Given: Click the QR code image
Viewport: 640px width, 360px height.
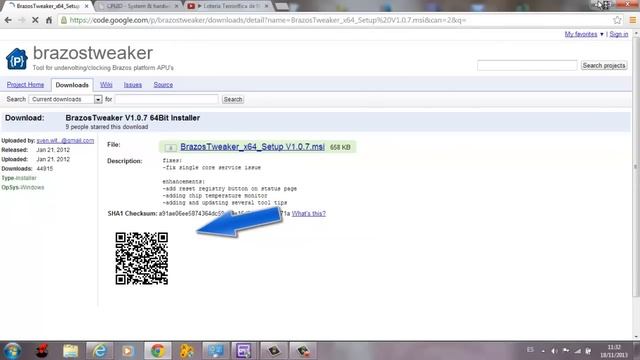Looking at the screenshot, I should point(142,258).
